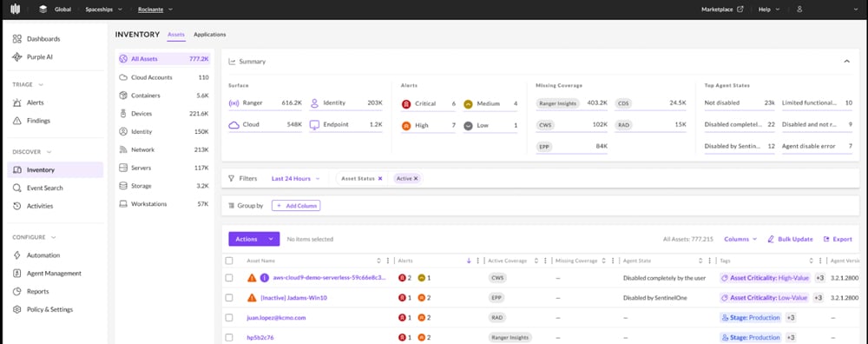Open asset link hp5b2c76
Viewport: 868px width, 344px height.
(x=260, y=337)
